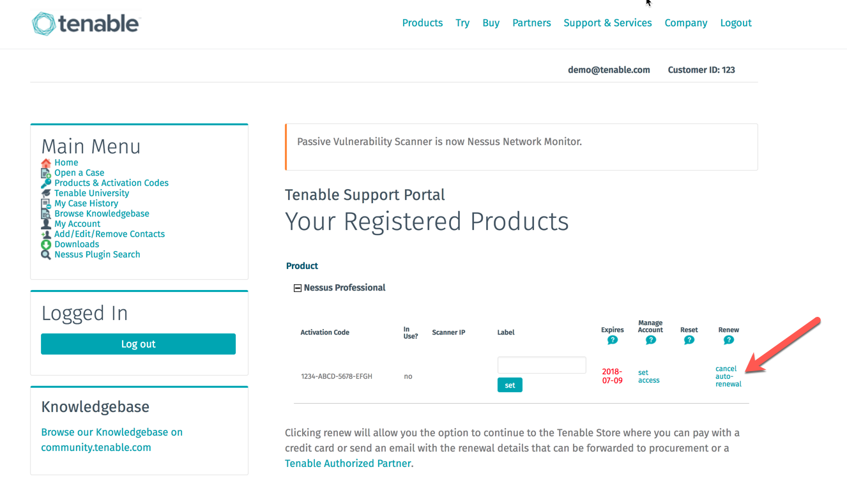
Task: Click into the Label text input field
Action: 542,365
